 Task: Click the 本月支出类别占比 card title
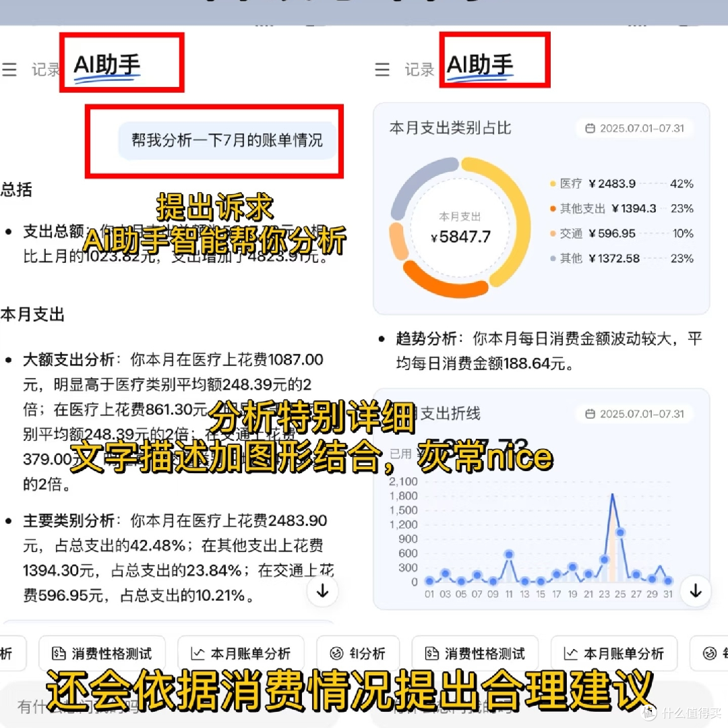[x=450, y=127]
